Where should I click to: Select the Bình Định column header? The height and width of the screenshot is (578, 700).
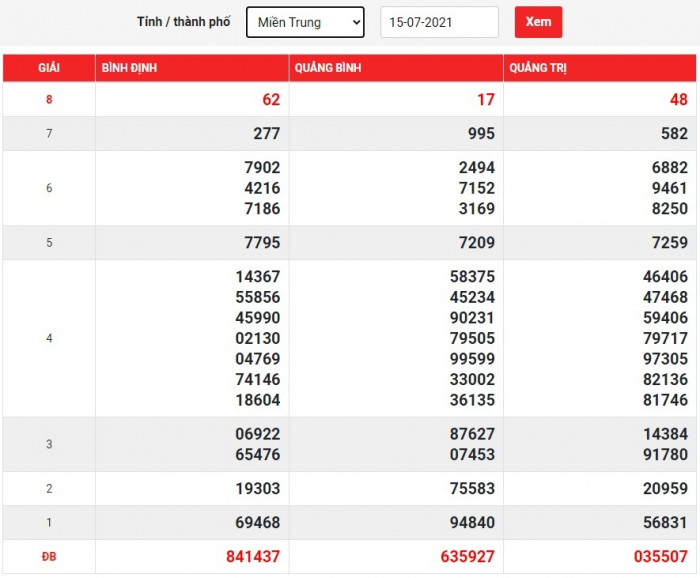point(129,68)
